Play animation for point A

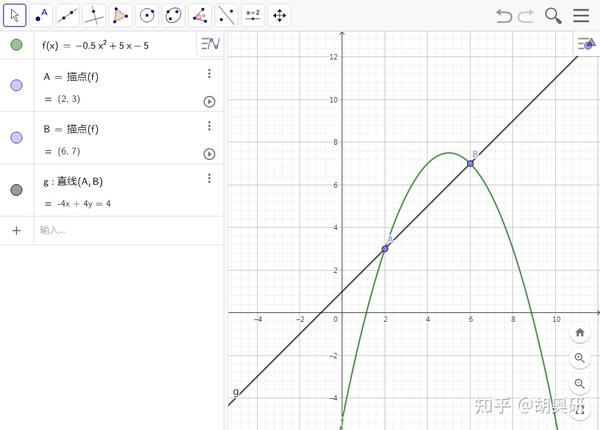[209, 101]
